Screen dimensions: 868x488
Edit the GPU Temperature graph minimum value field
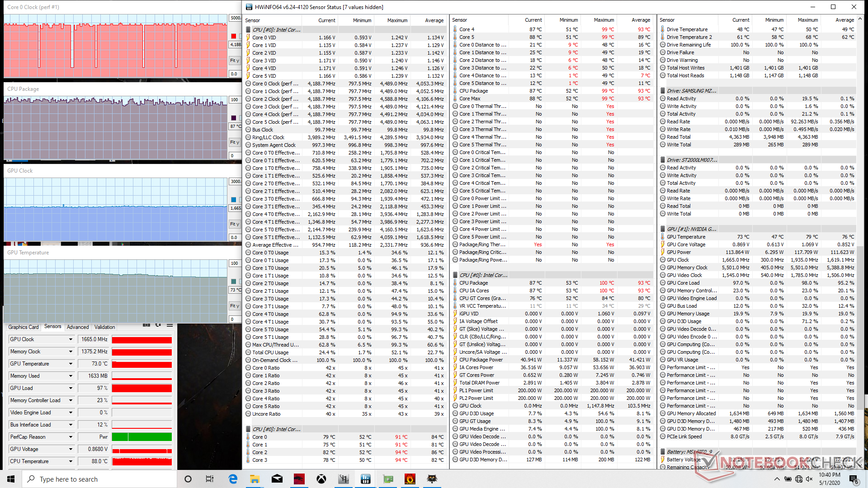coord(235,319)
